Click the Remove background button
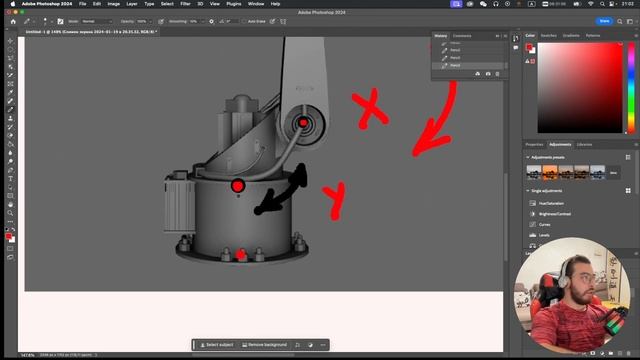Screen dimensions: 640x360 tap(264, 345)
